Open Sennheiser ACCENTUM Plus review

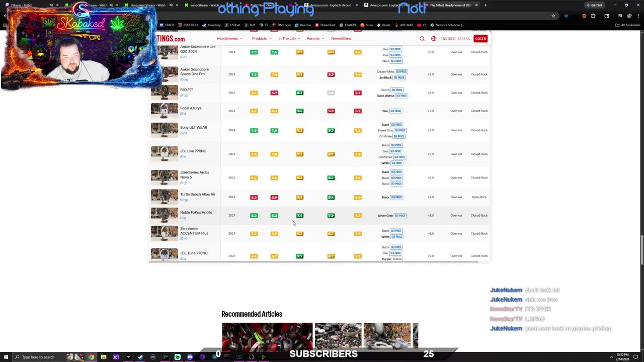pos(194,231)
